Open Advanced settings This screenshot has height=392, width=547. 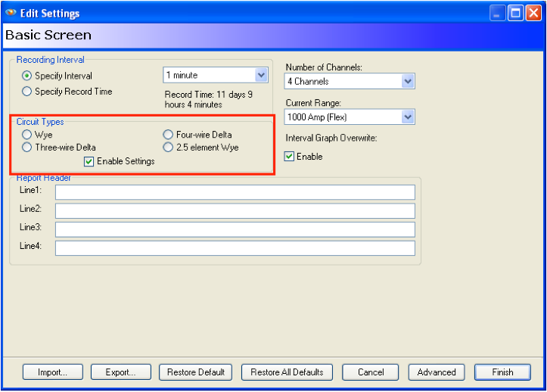(437, 372)
